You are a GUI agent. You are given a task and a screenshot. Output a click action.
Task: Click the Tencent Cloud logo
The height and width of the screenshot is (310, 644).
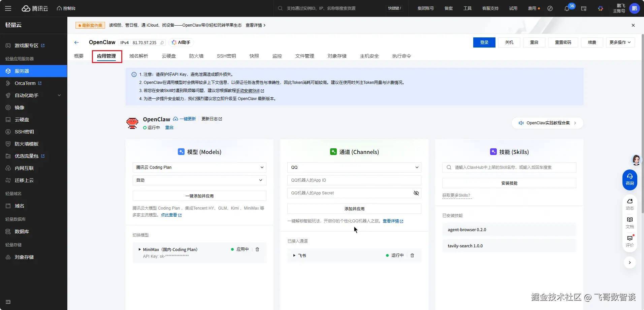[35, 8]
